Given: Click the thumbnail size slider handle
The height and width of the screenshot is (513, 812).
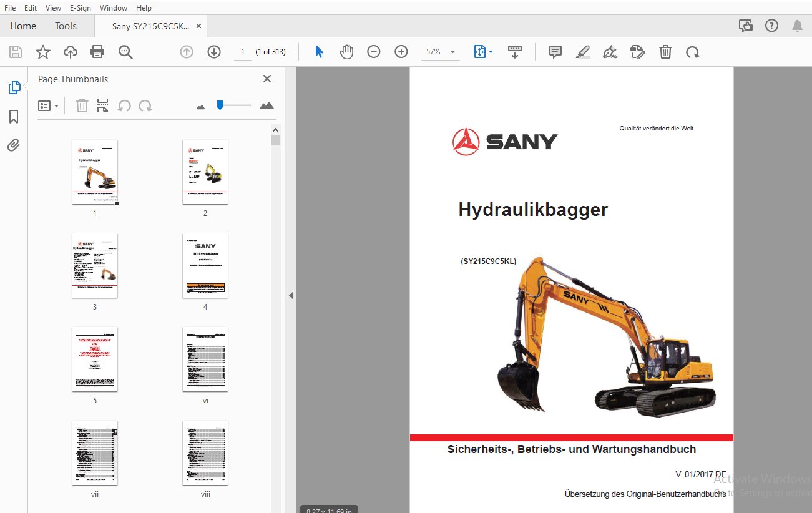Looking at the screenshot, I should pyautogui.click(x=220, y=105).
